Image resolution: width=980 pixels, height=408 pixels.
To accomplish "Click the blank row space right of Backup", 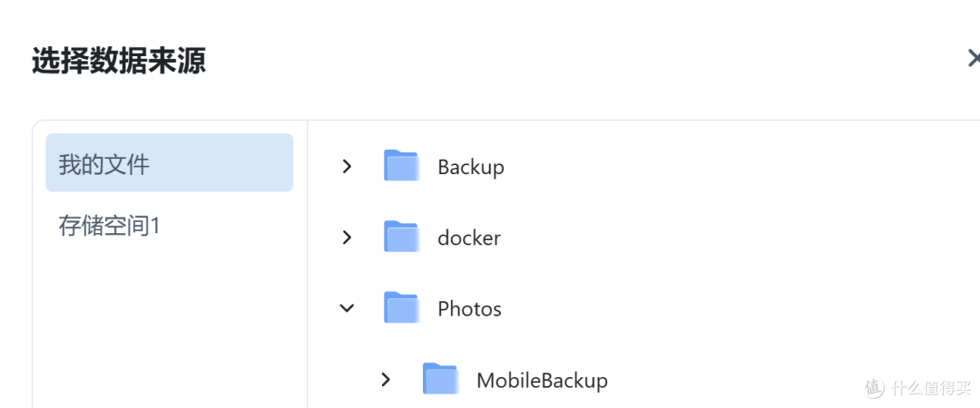I will point(738,167).
